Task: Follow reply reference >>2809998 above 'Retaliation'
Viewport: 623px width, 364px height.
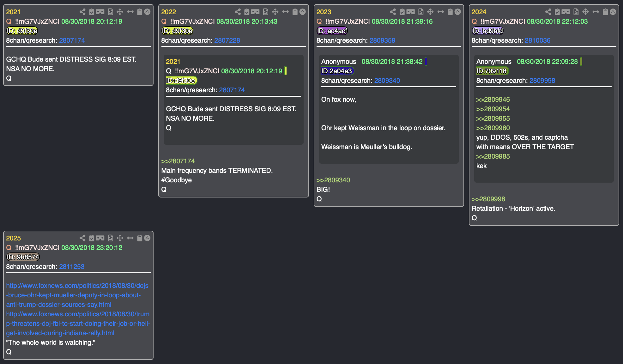Action: pyautogui.click(x=488, y=199)
